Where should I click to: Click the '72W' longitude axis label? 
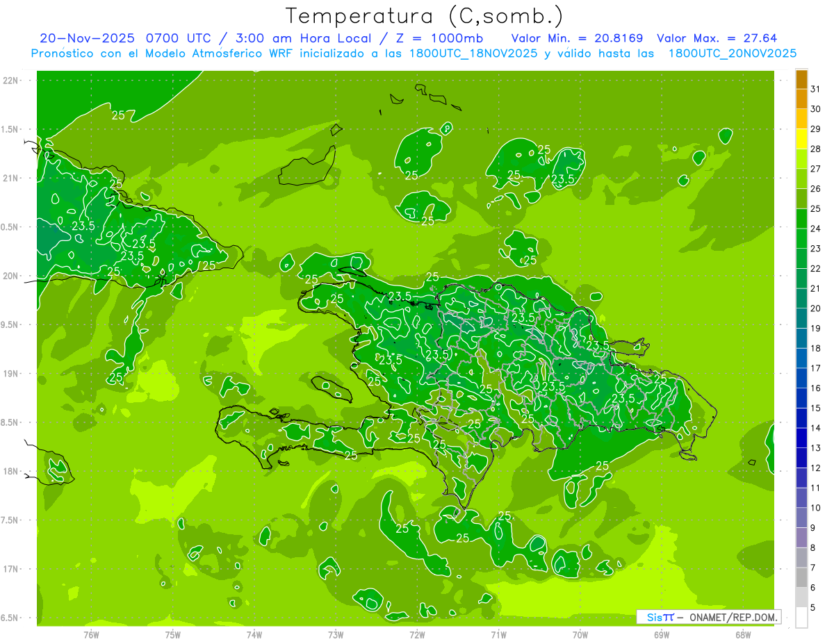click(417, 634)
